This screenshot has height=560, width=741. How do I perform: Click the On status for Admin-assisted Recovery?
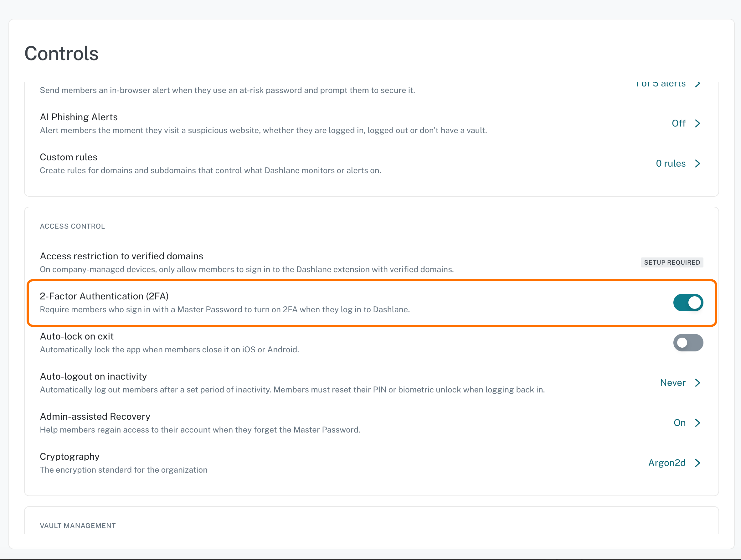coord(679,423)
